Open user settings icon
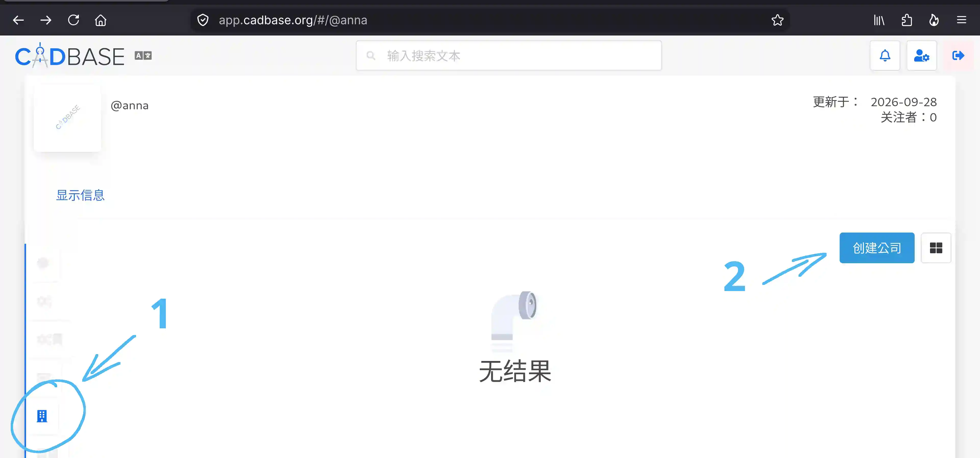This screenshot has width=980, height=458. pyautogui.click(x=921, y=56)
